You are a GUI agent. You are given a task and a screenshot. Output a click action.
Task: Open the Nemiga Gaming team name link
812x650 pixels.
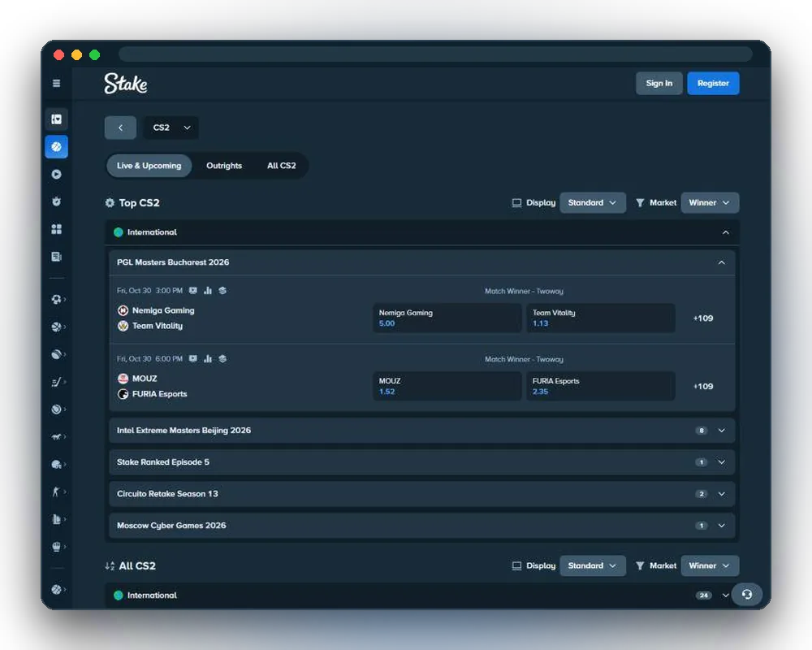163,310
